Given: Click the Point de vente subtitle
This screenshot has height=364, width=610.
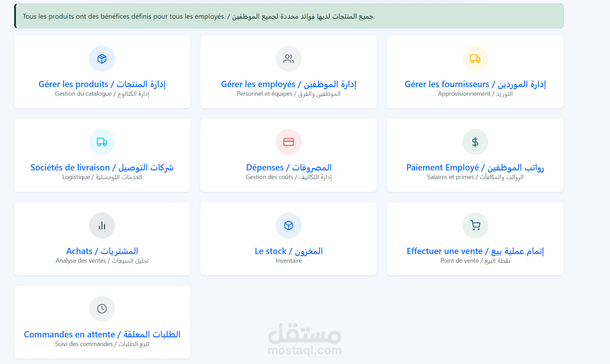Looking at the screenshot, I should (475, 261).
